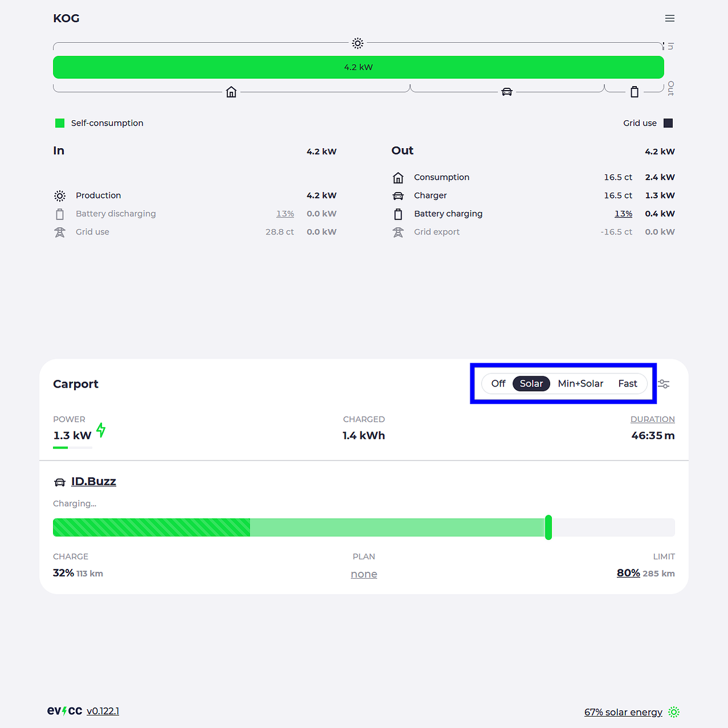Open battery settings via 13% Battery charging

click(623, 214)
